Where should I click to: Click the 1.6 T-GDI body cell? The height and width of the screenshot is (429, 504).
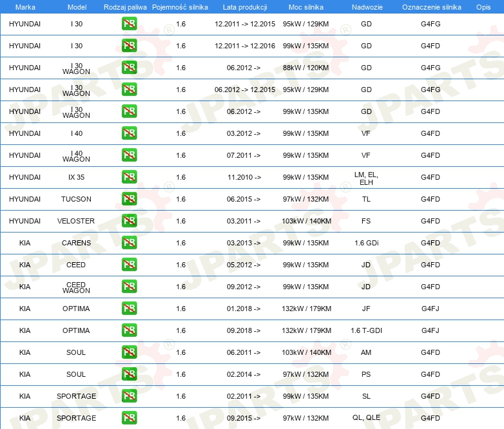coord(366,330)
